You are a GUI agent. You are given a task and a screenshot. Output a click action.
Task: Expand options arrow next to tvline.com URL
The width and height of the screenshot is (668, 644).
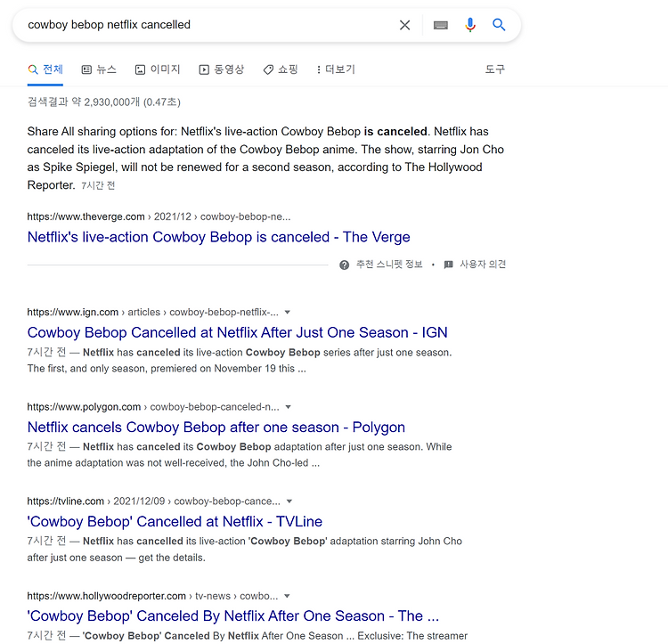coord(289,501)
